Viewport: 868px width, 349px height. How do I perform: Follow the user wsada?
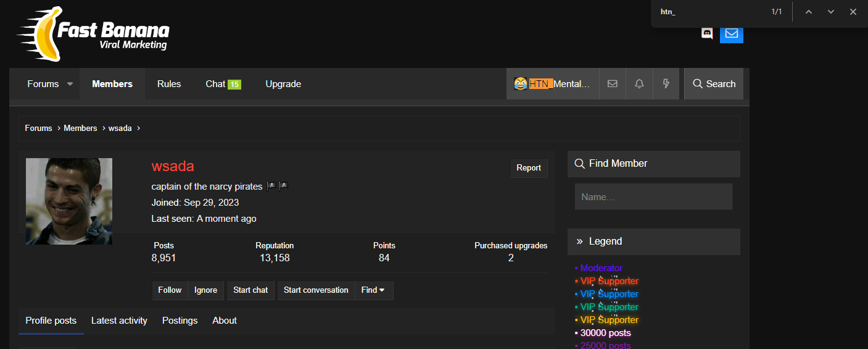pos(170,290)
